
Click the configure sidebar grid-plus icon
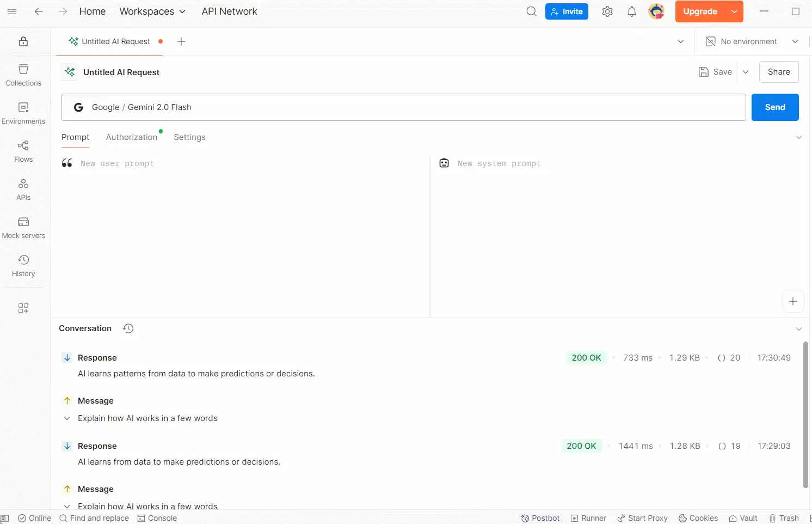[23, 308]
